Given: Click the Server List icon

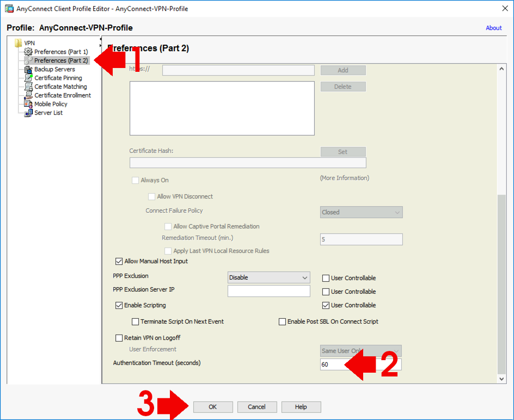Looking at the screenshot, I should point(28,113).
